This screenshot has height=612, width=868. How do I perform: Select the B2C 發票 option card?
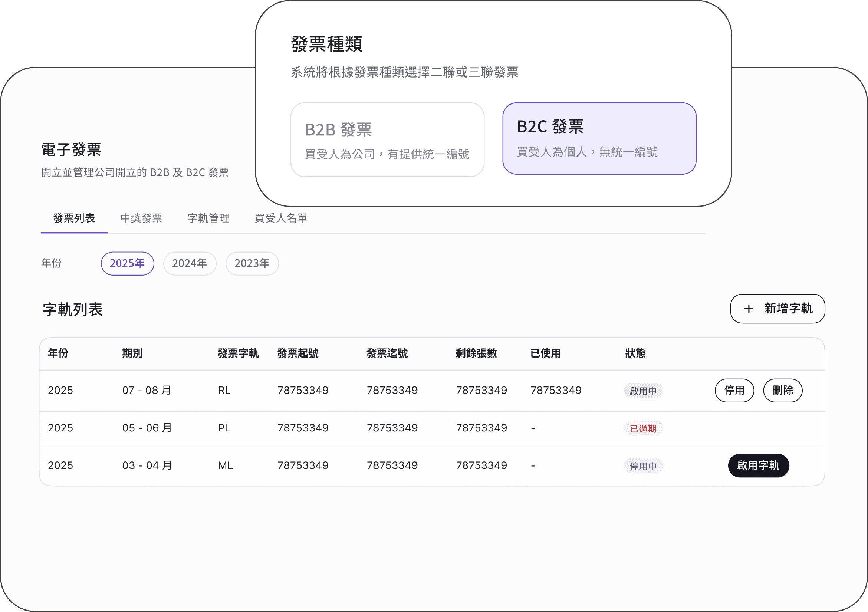599,138
